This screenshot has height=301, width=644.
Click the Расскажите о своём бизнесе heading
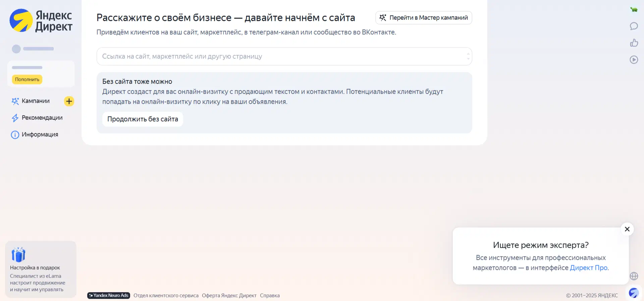click(226, 18)
